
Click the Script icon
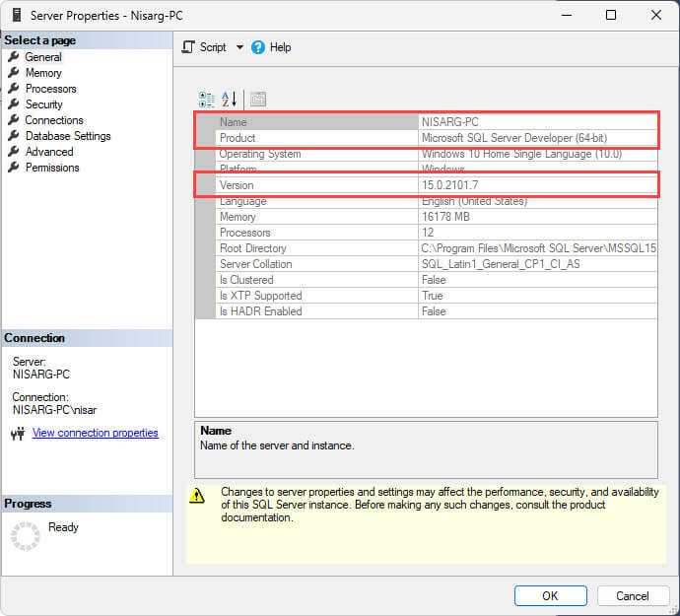point(188,47)
